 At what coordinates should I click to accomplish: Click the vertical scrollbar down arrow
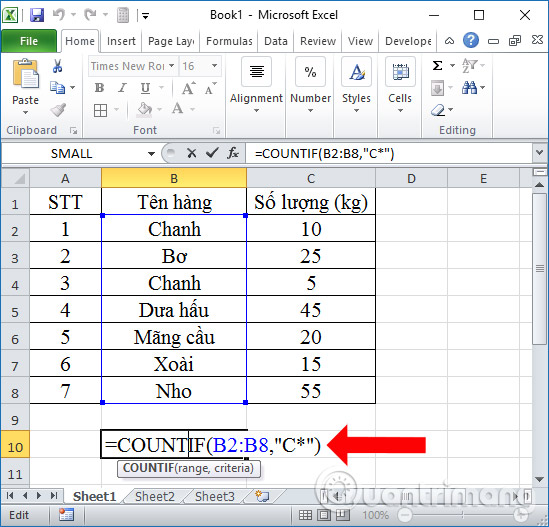(539, 479)
